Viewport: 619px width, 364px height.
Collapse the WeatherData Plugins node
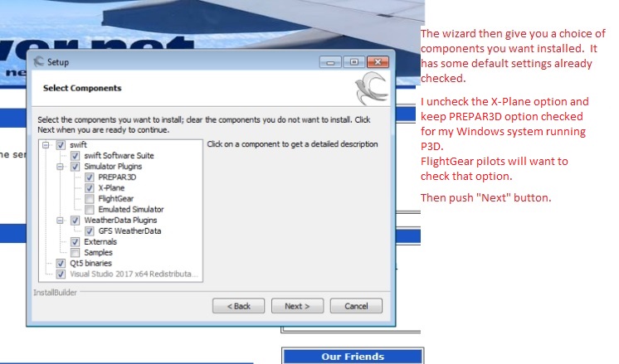coord(60,221)
